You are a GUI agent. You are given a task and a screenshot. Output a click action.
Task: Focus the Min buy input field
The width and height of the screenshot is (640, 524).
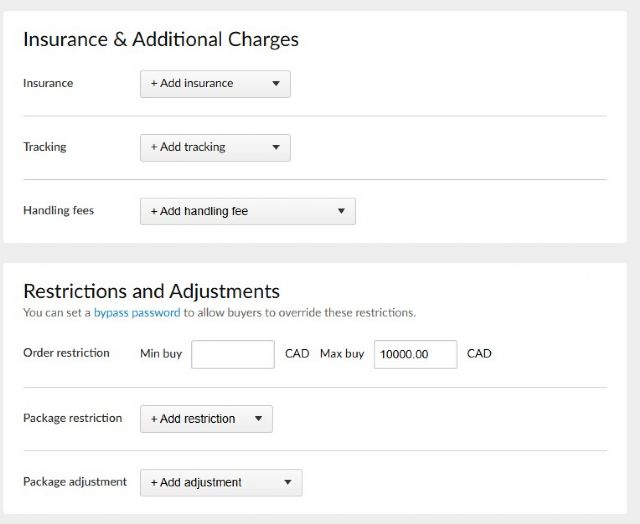(232, 354)
